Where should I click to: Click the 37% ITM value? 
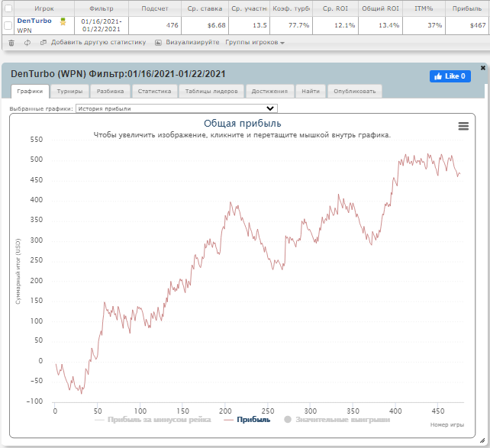click(x=435, y=25)
